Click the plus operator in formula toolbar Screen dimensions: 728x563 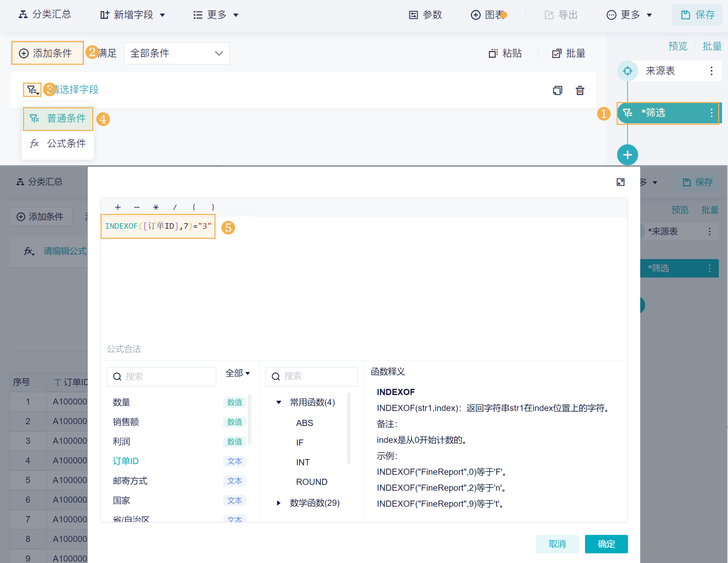click(118, 207)
